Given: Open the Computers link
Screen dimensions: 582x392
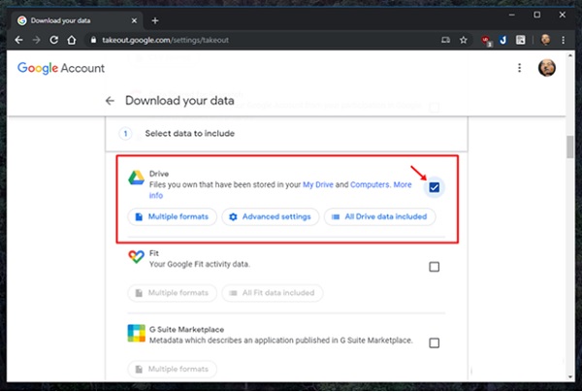Looking at the screenshot, I should click(370, 184).
